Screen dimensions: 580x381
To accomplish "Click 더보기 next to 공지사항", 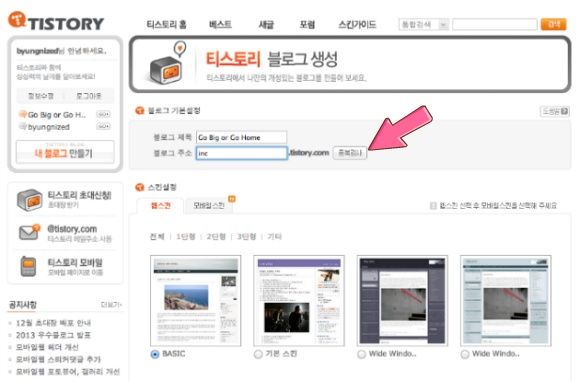I will pos(111,305).
